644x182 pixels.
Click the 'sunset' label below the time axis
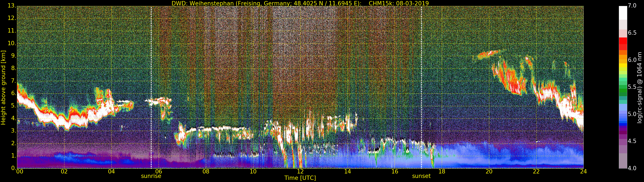coord(421,176)
